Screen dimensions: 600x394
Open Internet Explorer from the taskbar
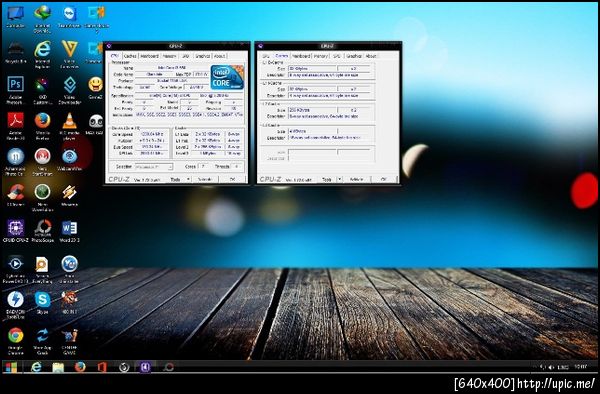point(36,368)
